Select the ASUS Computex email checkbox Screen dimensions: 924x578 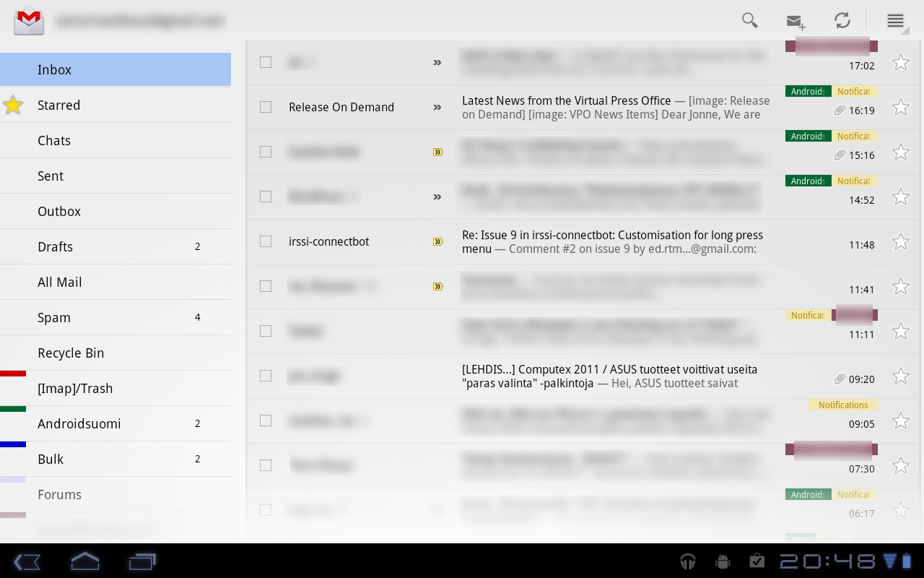266,376
